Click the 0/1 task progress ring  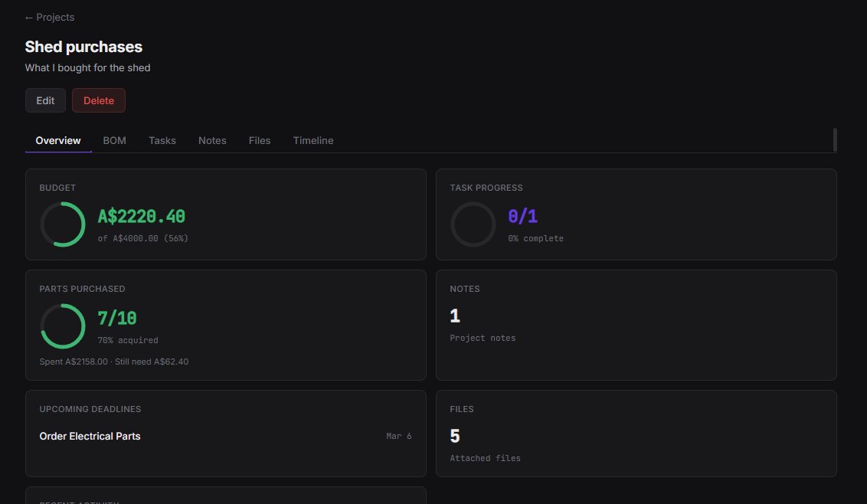473,224
